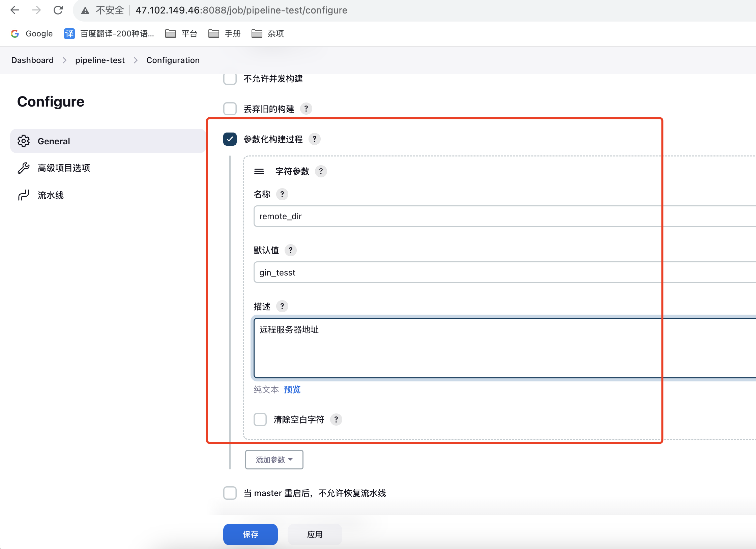Show help for 清除空白字符
The width and height of the screenshot is (756, 549).
pyautogui.click(x=336, y=420)
